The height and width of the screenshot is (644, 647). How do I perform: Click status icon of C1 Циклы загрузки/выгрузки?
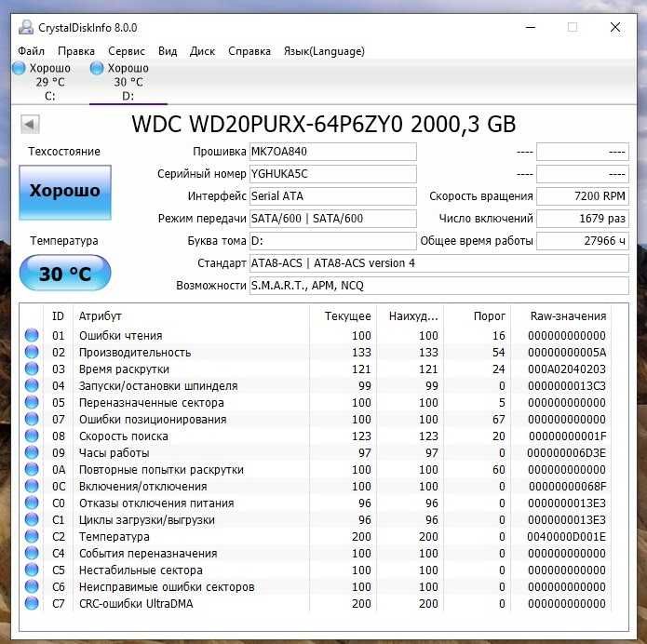click(x=32, y=519)
